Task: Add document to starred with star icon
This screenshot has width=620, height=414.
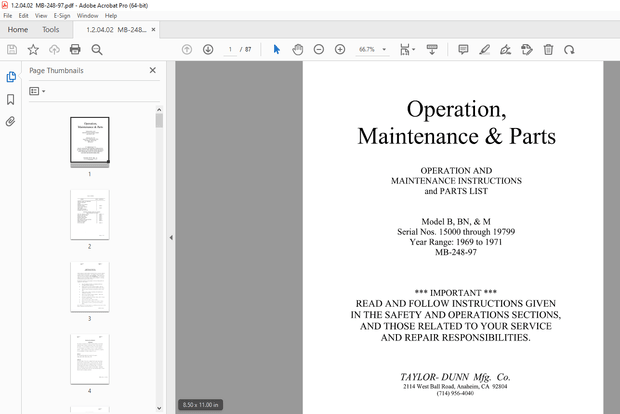Action: [x=33, y=49]
